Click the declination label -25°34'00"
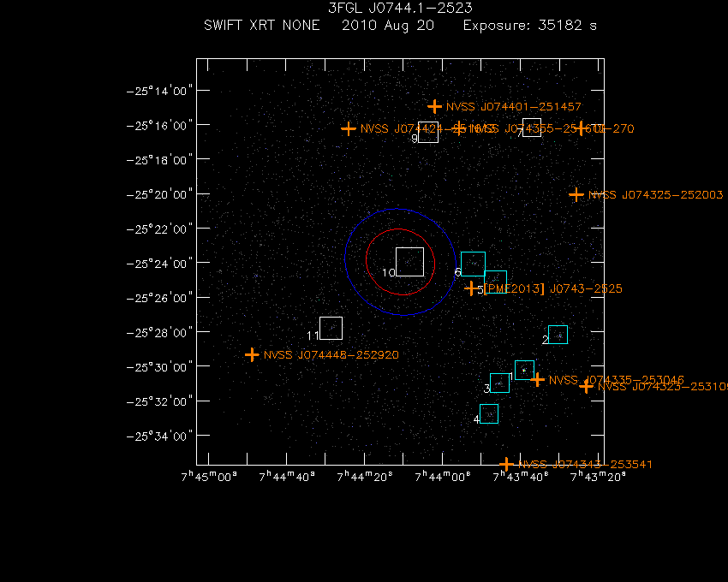The image size is (728, 582). [x=159, y=436]
